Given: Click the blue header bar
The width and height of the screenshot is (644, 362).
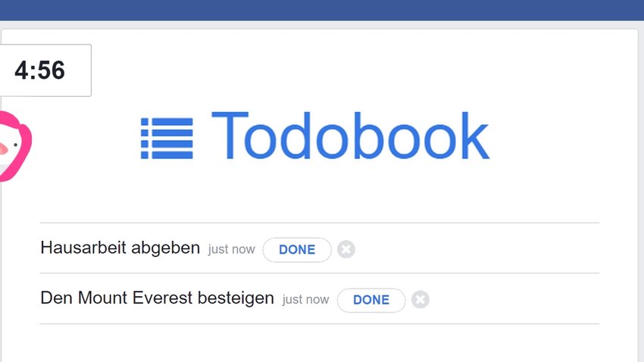Looking at the screenshot, I should coord(322,10).
